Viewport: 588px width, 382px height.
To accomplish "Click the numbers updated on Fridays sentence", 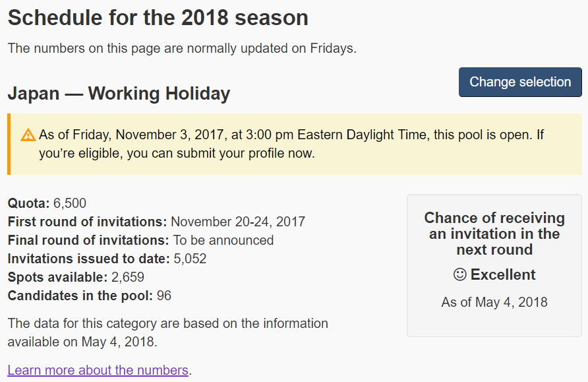I will pos(182,48).
